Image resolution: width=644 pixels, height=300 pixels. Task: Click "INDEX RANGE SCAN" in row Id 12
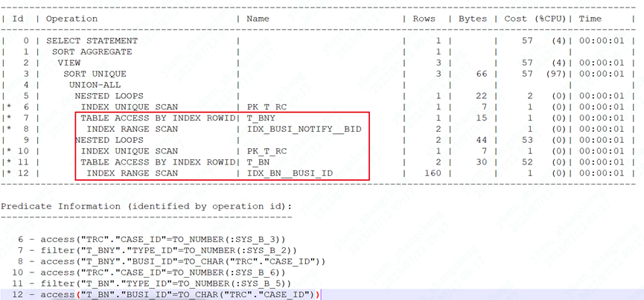point(133,173)
